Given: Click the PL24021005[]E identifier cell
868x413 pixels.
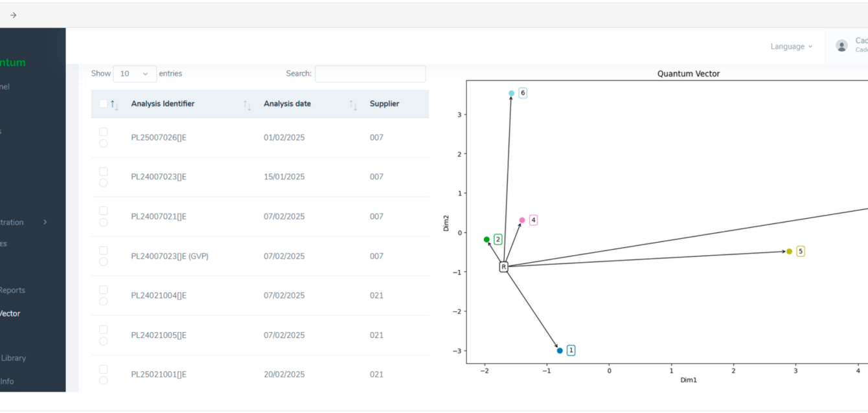Looking at the screenshot, I should (159, 335).
